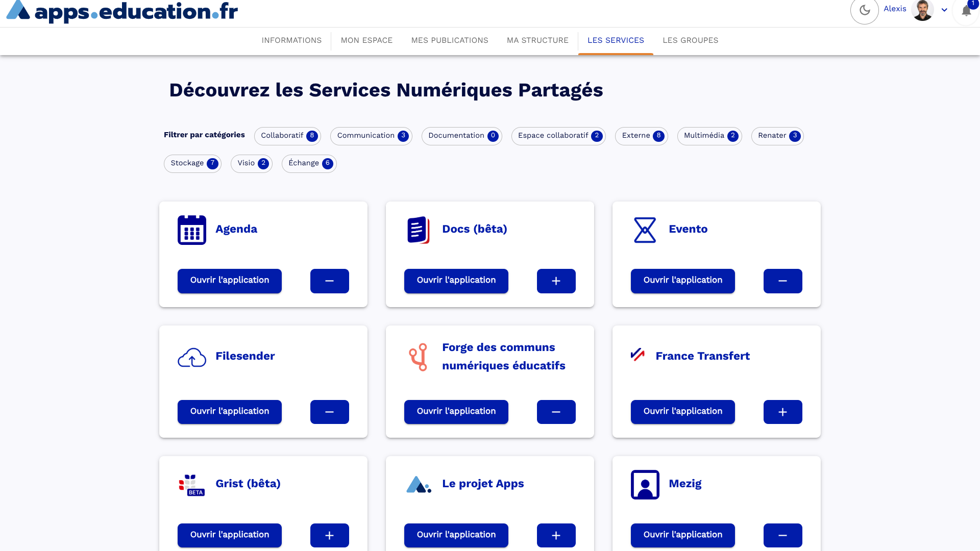Select Les Services tab
Image resolution: width=980 pixels, height=551 pixels.
(x=616, y=40)
